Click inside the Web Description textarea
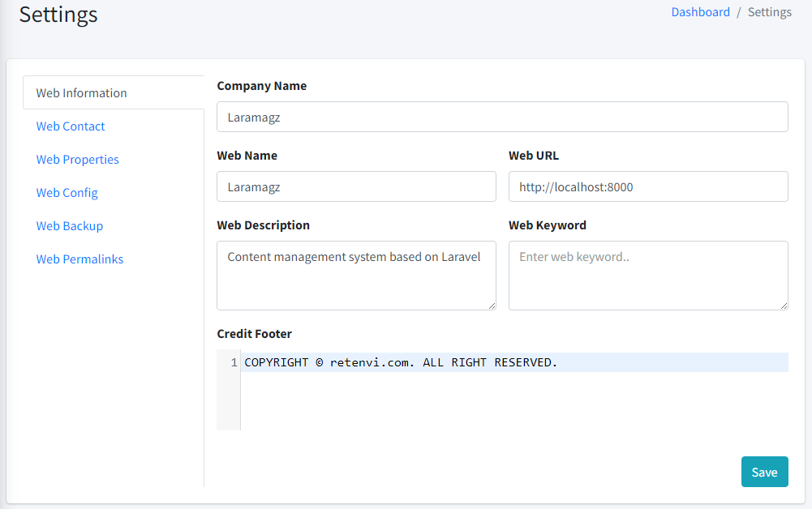Screen dimensions: 812x509 [356, 276]
